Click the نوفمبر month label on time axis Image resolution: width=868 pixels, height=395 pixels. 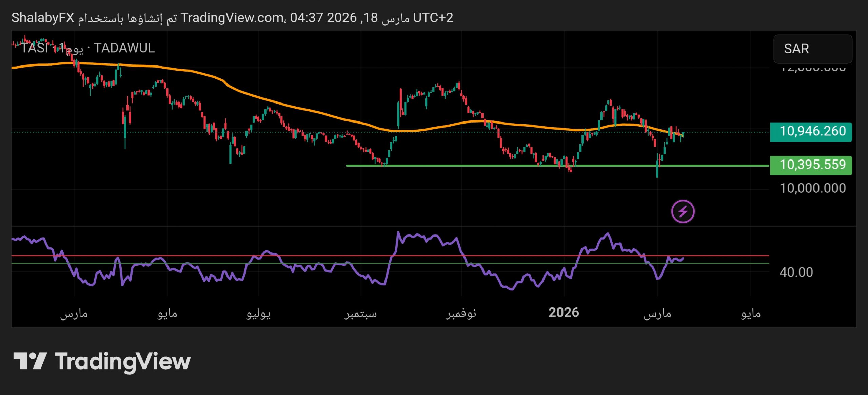point(461,313)
